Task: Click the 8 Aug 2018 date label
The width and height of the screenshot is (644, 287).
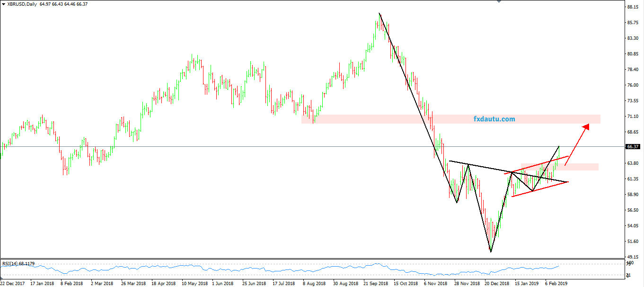Action: click(315, 283)
